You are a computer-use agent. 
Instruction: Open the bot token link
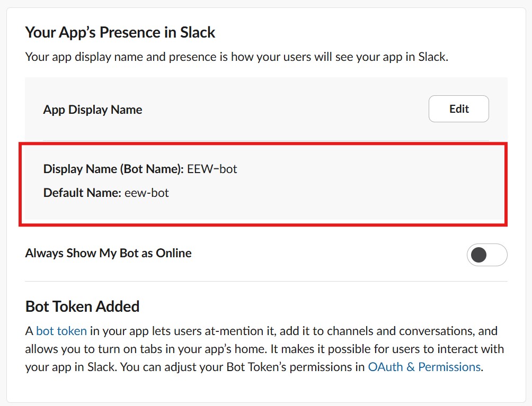(x=61, y=331)
